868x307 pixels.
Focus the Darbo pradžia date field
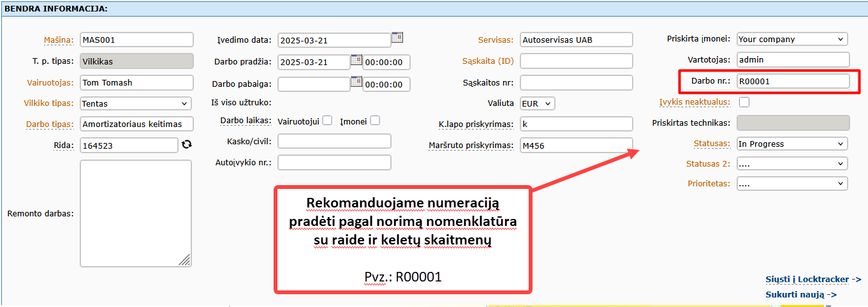click(x=314, y=62)
